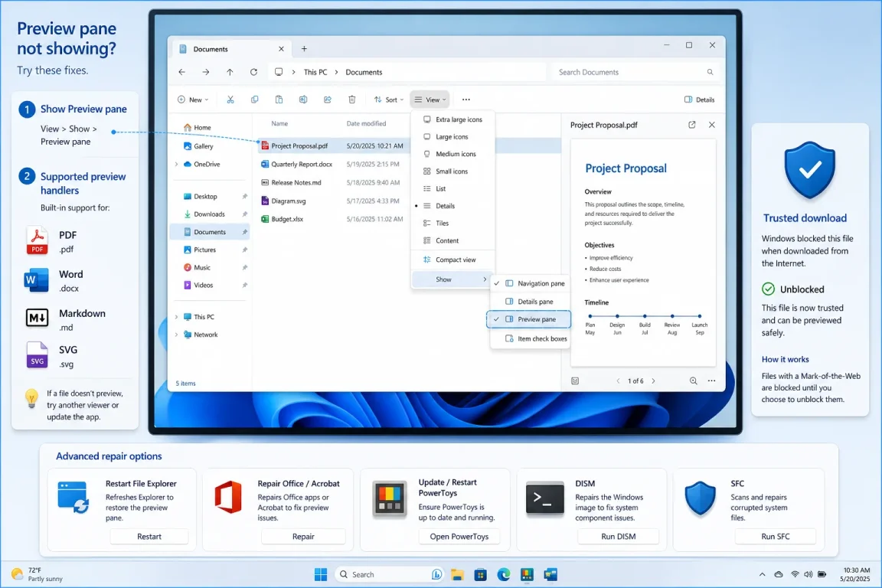
Task: Expand the Show submenu arrow
Action: pos(485,279)
